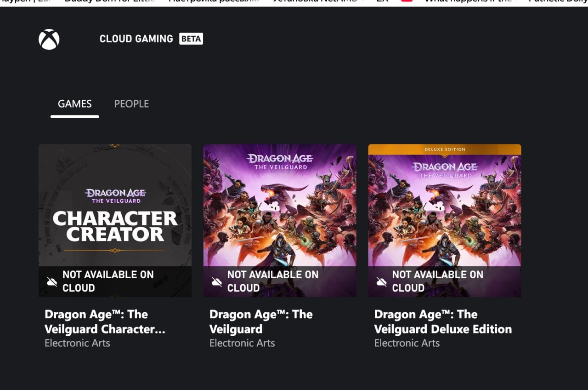Click Electronic Arts under standard Veilguard title
Viewport: 588px width, 390px height.
tap(242, 343)
